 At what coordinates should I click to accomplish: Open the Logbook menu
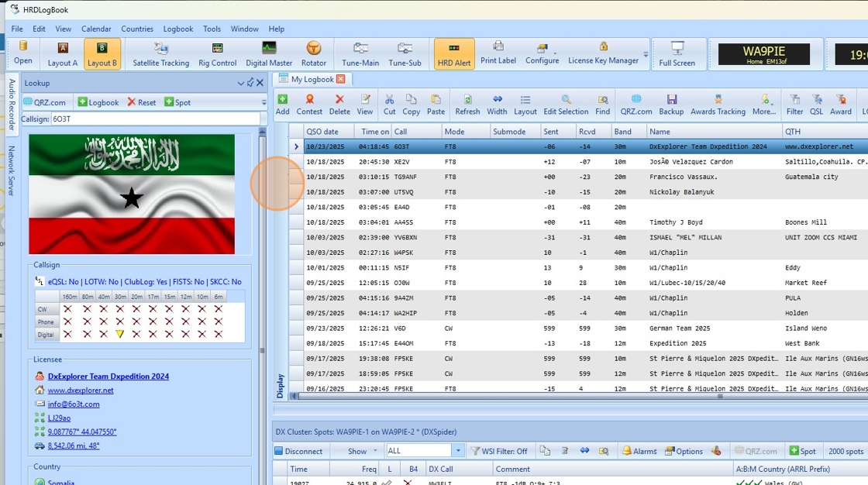click(177, 29)
